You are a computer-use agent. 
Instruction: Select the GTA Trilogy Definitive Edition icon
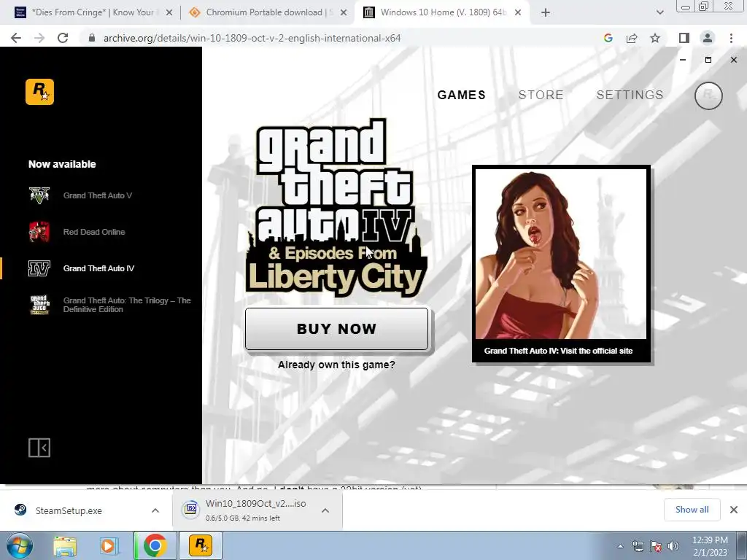pyautogui.click(x=39, y=305)
